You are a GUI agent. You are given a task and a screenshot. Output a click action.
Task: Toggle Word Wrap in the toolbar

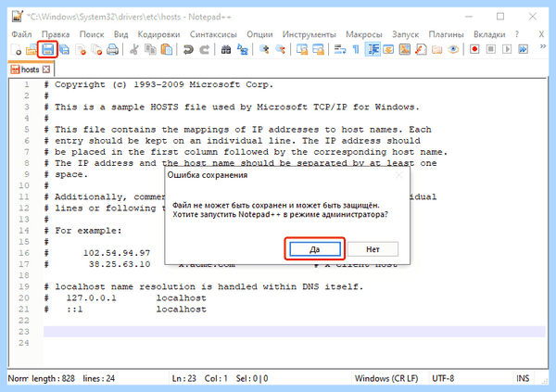pyautogui.click(x=340, y=49)
